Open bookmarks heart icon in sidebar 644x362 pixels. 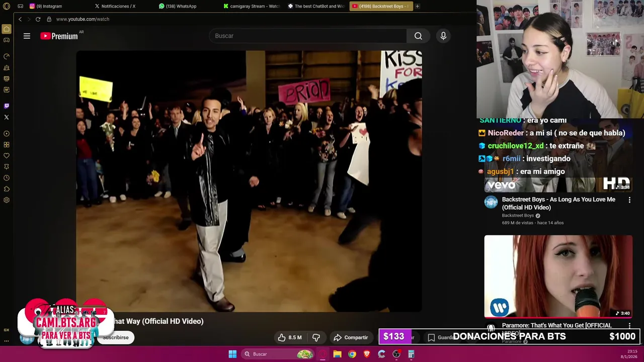(x=7, y=156)
